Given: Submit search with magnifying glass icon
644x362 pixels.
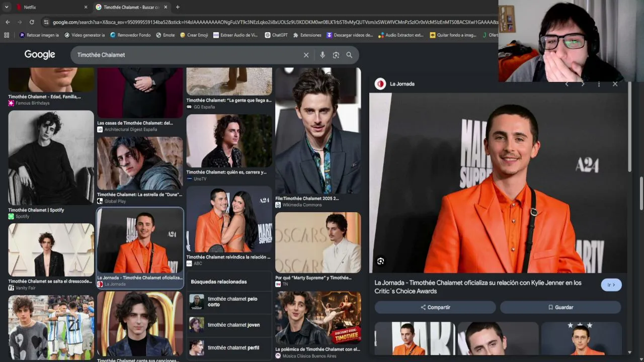Looking at the screenshot, I should 349,55.
